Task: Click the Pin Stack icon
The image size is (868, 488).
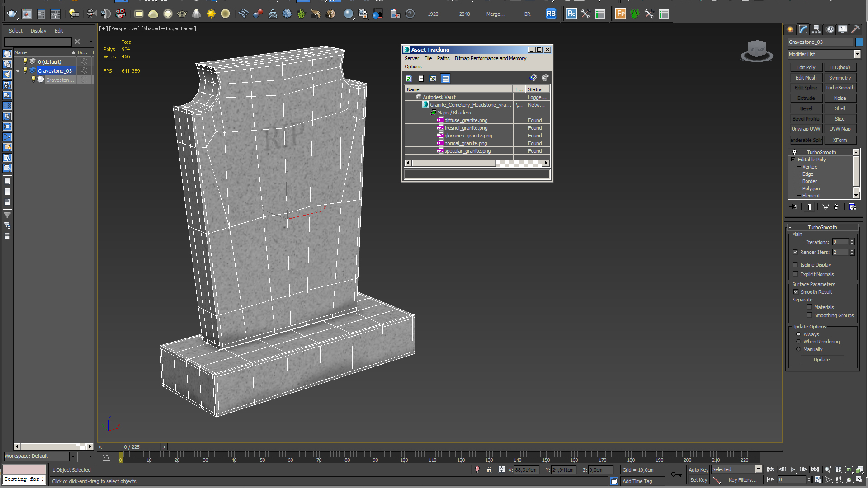Action: tap(794, 207)
